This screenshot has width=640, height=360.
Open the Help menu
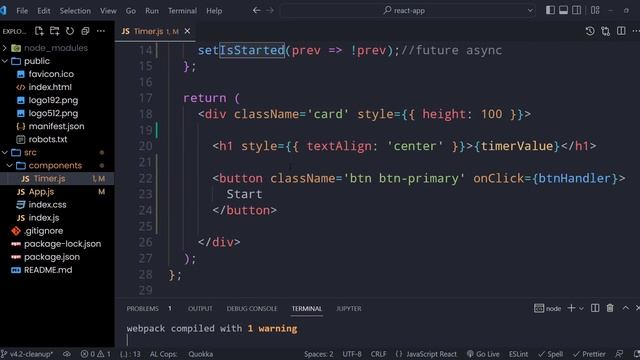click(214, 11)
